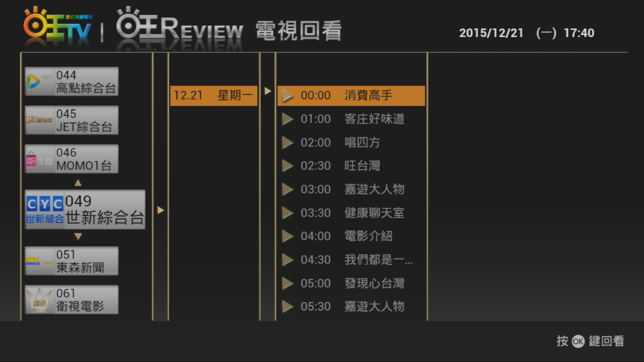The width and height of the screenshot is (644, 362).
Task: Click the play icon beside 03:30 健康聊天室
Action: click(287, 213)
